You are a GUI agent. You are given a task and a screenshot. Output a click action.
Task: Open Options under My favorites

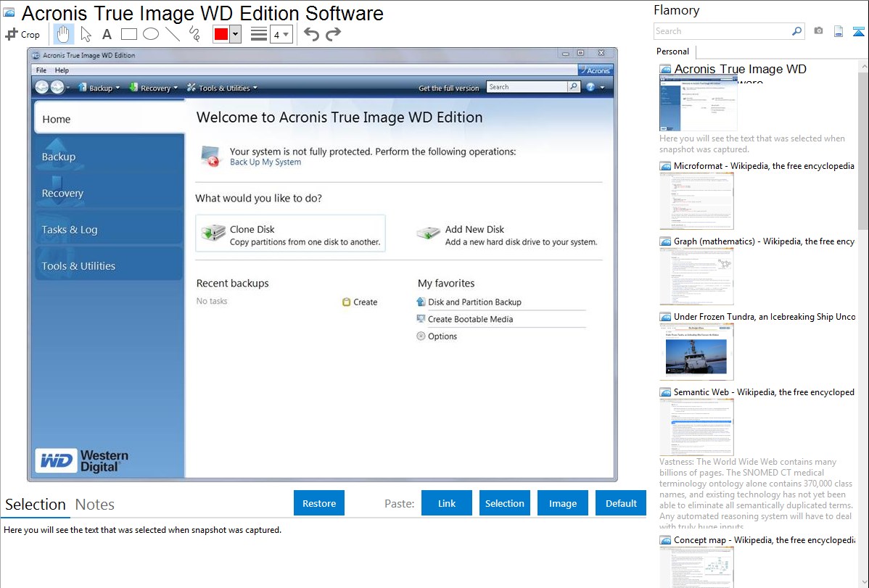coord(437,336)
